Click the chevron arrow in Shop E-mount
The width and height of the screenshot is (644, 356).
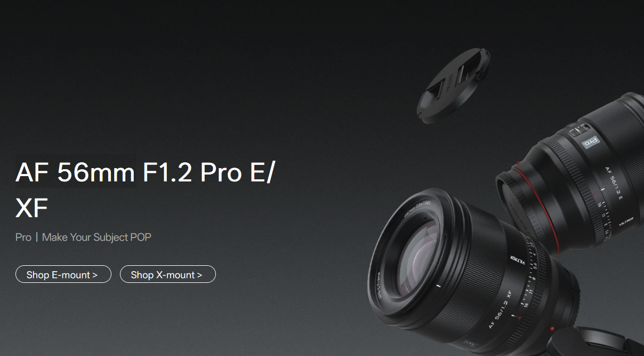[x=95, y=275]
